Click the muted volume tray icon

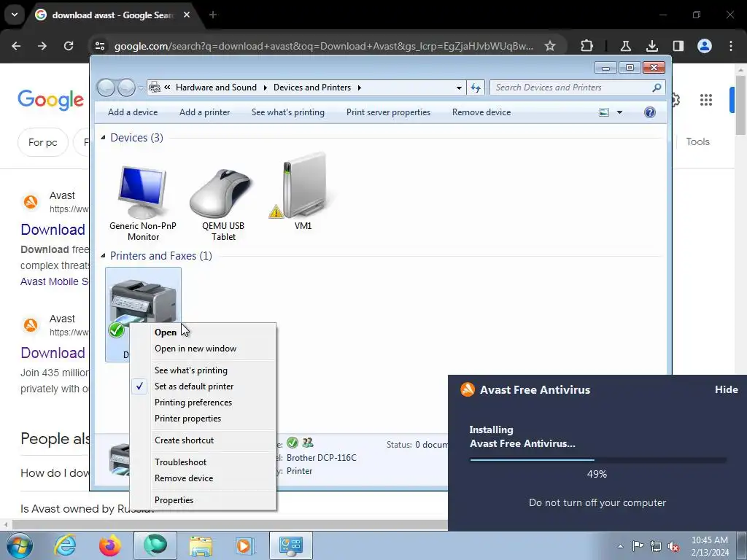(673, 546)
